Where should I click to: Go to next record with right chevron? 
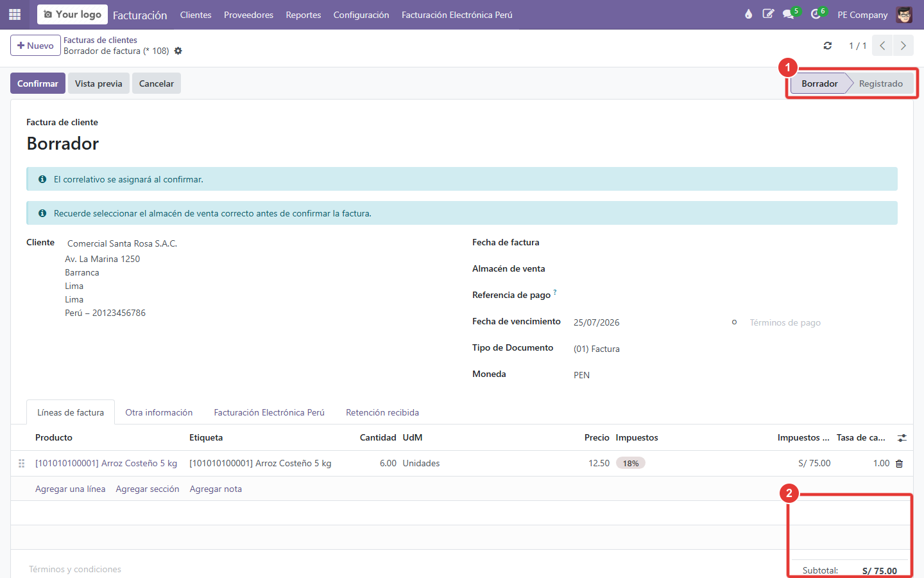click(x=903, y=46)
